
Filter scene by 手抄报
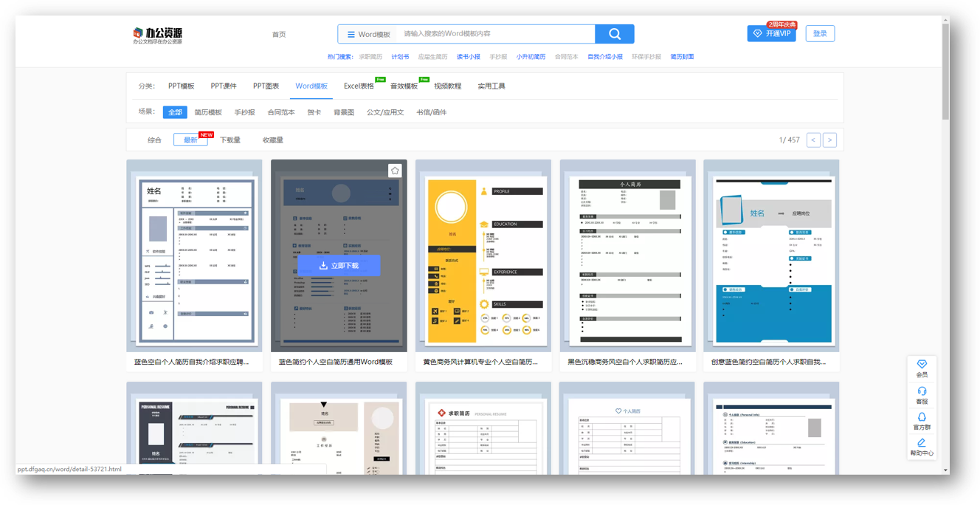pyautogui.click(x=244, y=113)
